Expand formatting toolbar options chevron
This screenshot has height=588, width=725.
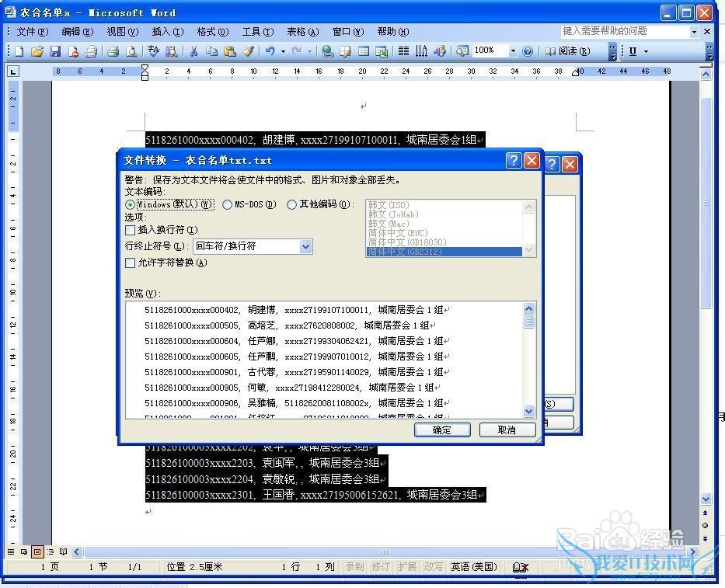pos(709,51)
